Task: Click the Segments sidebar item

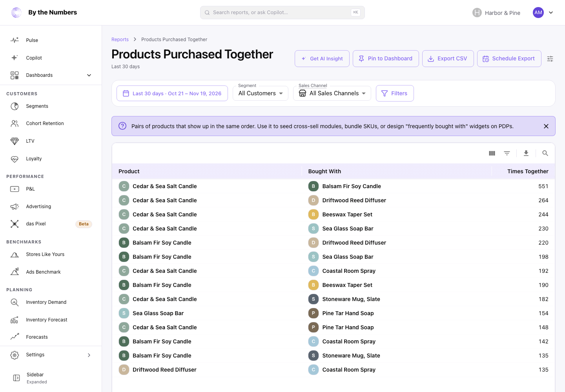Action: pyautogui.click(x=51, y=106)
